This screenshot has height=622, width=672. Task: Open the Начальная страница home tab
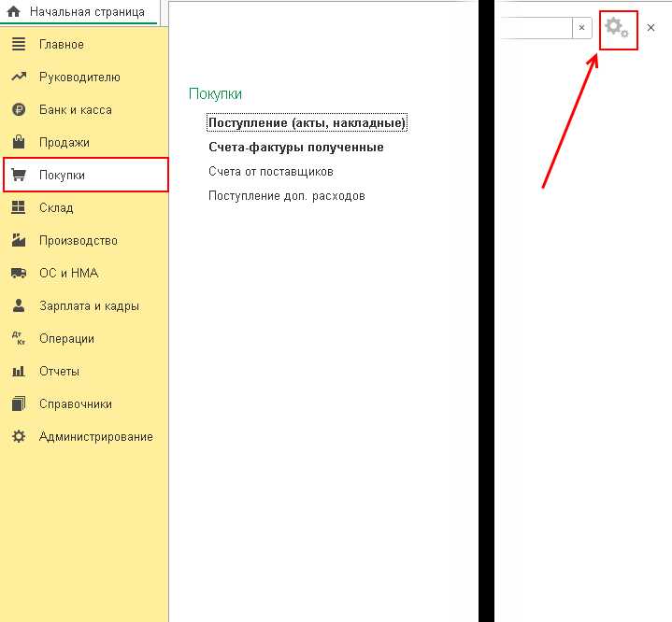[x=79, y=11]
